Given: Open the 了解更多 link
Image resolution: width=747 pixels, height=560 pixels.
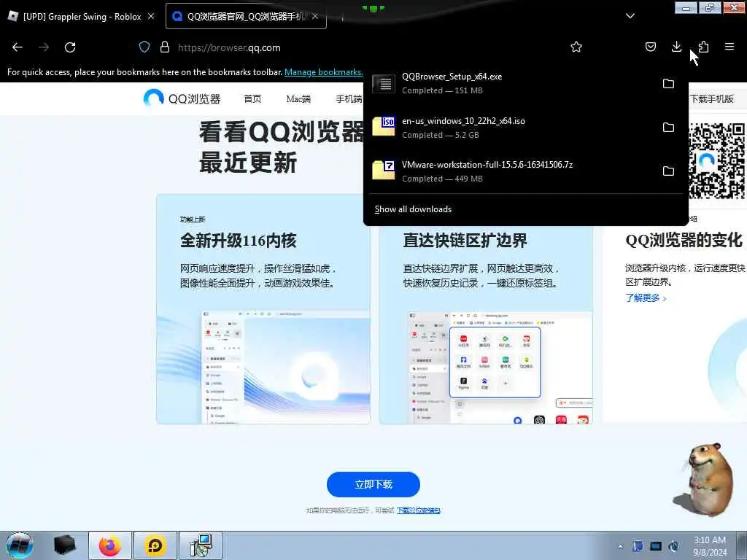Looking at the screenshot, I should coord(646,298).
